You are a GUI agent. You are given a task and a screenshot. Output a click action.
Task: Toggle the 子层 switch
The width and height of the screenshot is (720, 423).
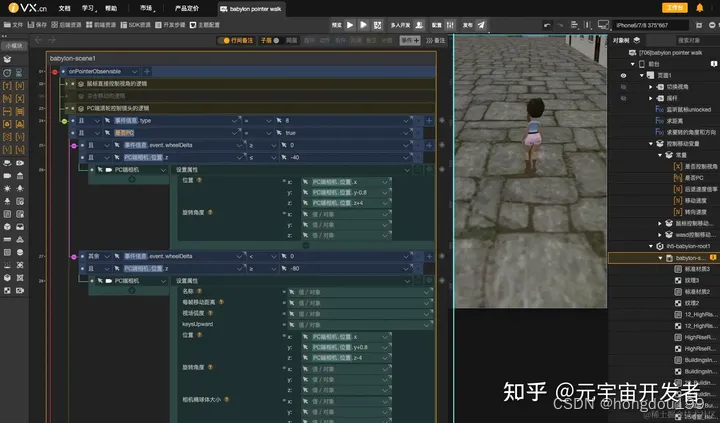(x=276, y=40)
